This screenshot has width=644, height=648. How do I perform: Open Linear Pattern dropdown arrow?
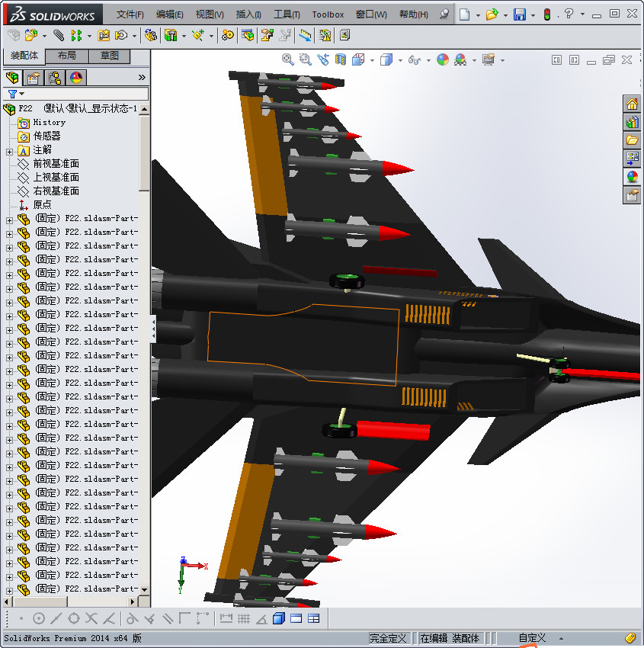pyautogui.click(x=89, y=37)
